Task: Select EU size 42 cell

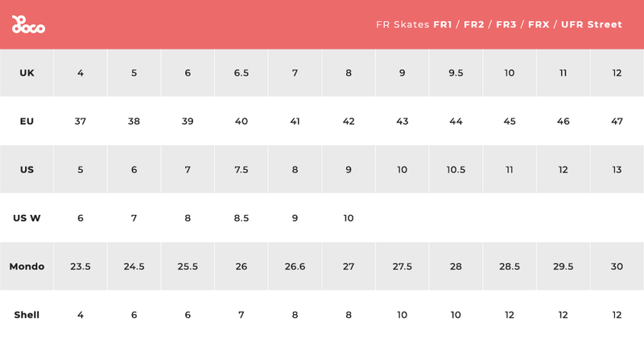Action: [x=349, y=122]
